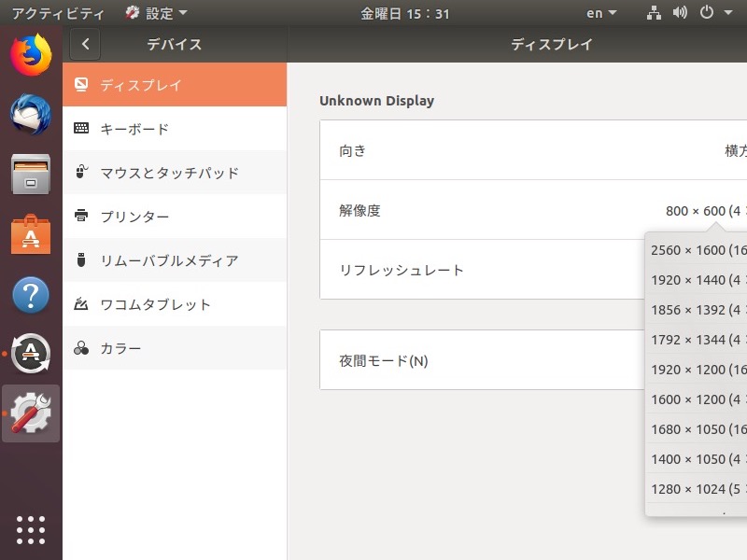The width and height of the screenshot is (747, 560).
Task: Open the en input language dropdown
Action: pos(601,13)
